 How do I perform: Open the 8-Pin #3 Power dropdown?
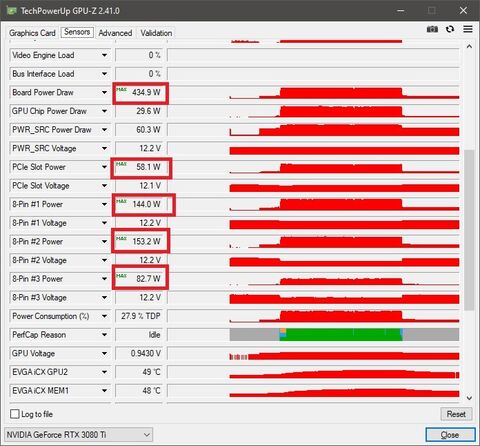pyautogui.click(x=104, y=279)
